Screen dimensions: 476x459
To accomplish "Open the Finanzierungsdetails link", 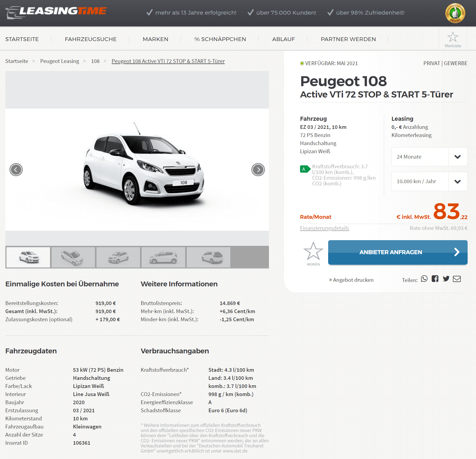I will 325,228.
